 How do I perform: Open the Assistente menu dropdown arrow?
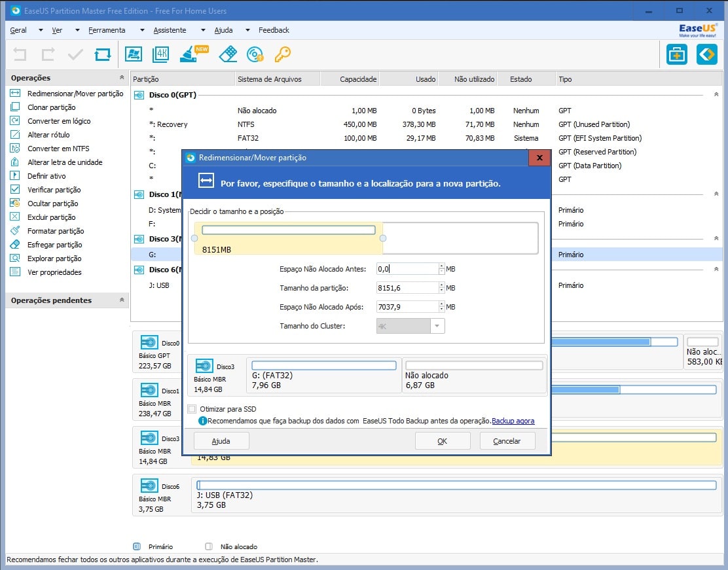pos(203,30)
